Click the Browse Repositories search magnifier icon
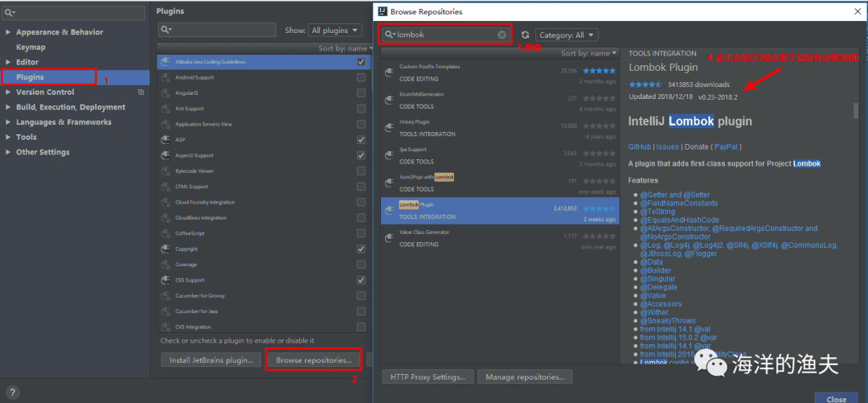The width and height of the screenshot is (868, 403). (391, 35)
